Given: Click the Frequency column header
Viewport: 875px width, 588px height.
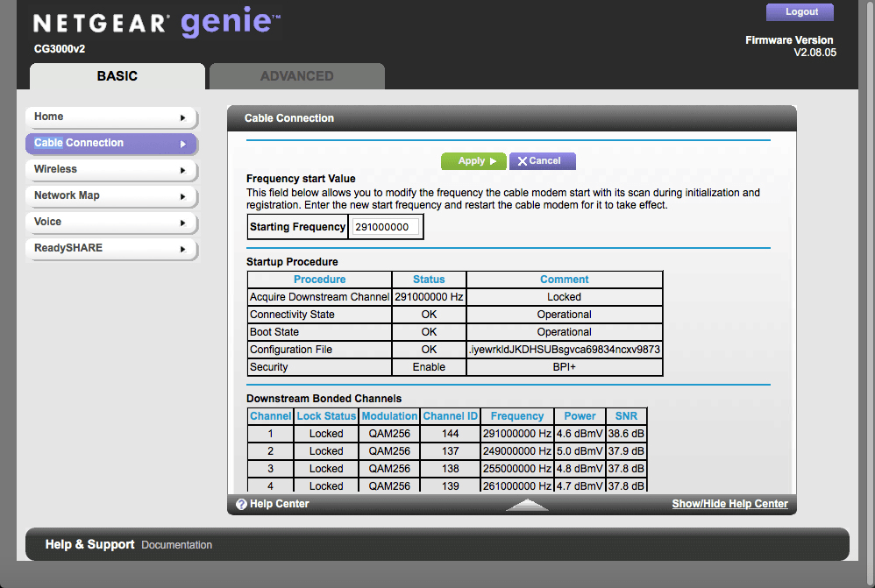Looking at the screenshot, I should tap(517, 416).
